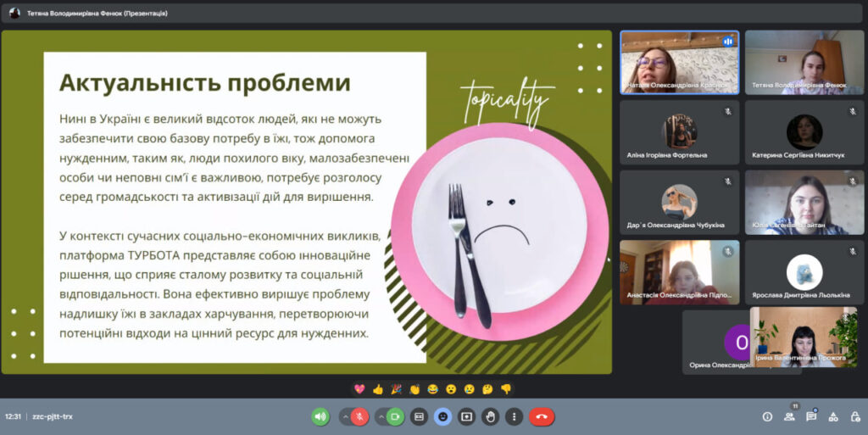Toggle closed captions
The image size is (868, 435).
419,416
